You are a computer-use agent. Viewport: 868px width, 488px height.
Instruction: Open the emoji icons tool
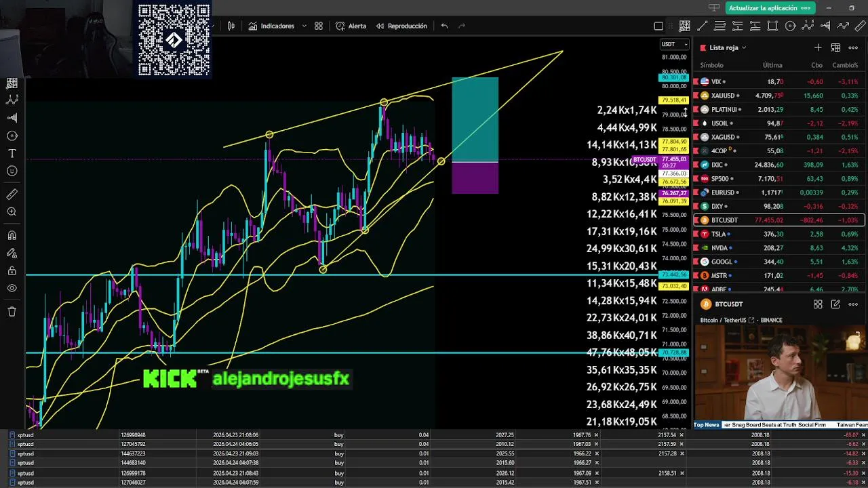pos(12,171)
